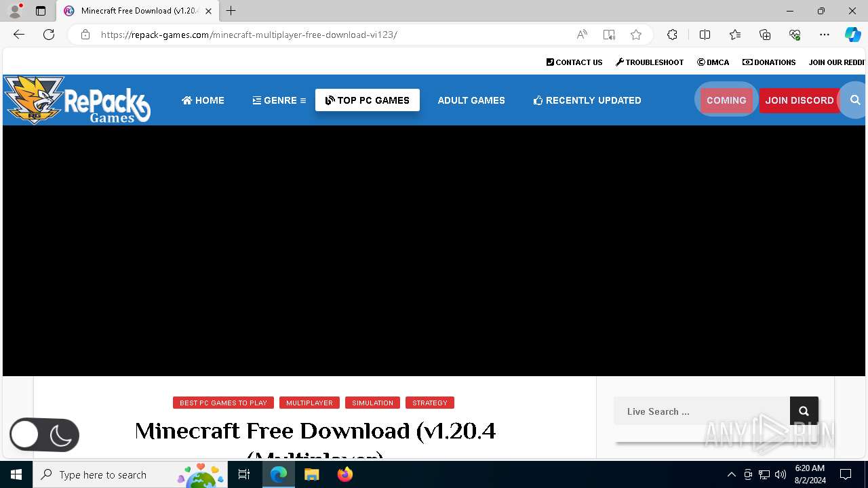The image size is (868, 488).
Task: Open Extensions puzzle icon
Action: coord(672,35)
